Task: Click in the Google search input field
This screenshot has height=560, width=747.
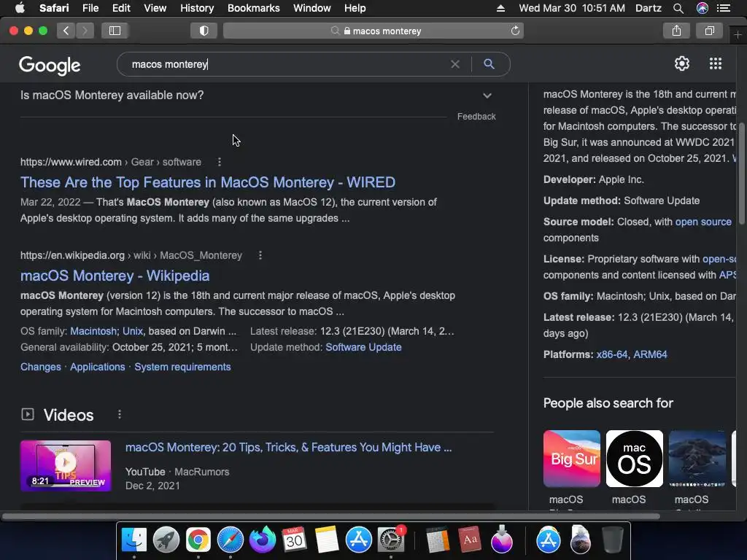Action: (286, 64)
